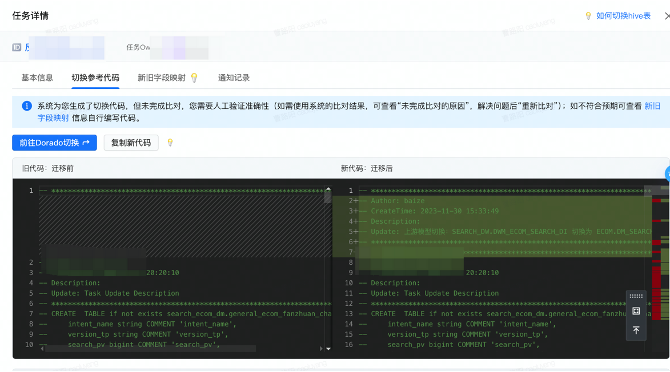
Task: Click the lightbulb icon beside 如何切换hive表
Action: (588, 16)
